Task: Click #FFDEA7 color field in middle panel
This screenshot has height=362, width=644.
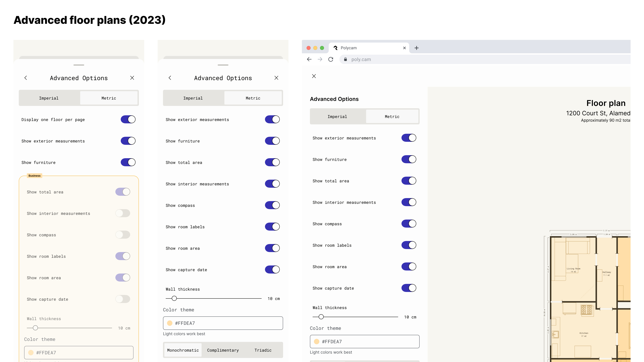Action: [223, 323]
